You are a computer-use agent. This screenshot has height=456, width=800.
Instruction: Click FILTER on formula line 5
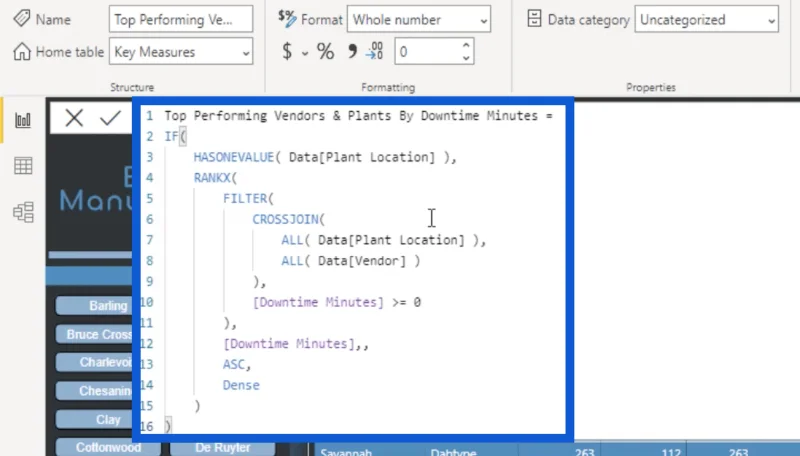(x=245, y=198)
